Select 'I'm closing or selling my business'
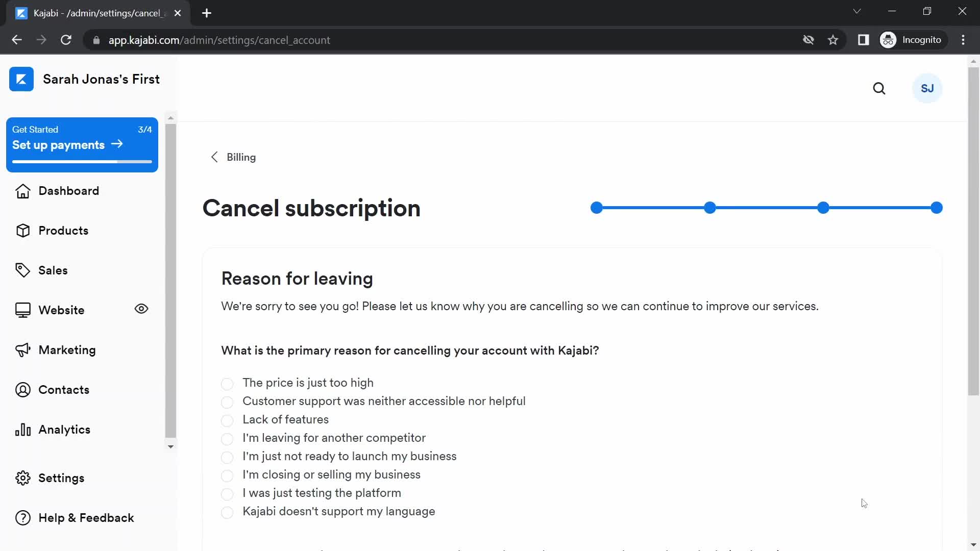The height and width of the screenshot is (551, 980). click(x=227, y=475)
